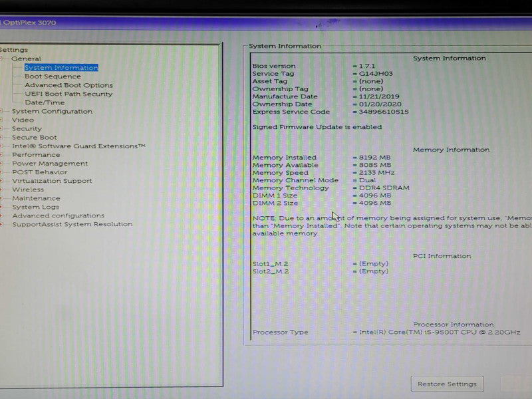Click the Bios version value 1.7.1
The height and width of the screenshot is (399, 532).
pos(367,66)
